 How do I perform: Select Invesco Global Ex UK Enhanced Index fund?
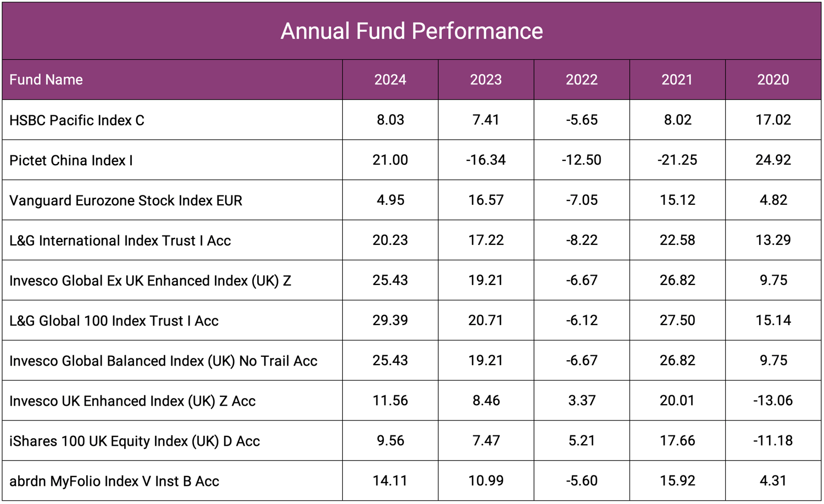[x=150, y=281]
